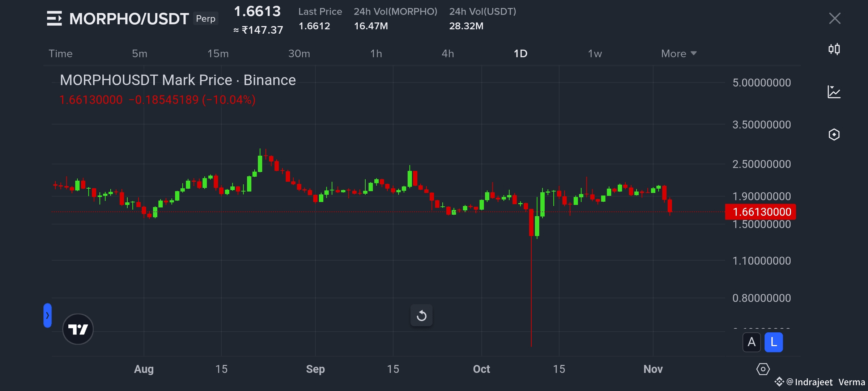Toggle logarithmic scale L button
This screenshot has width=868, height=391.
tap(774, 342)
